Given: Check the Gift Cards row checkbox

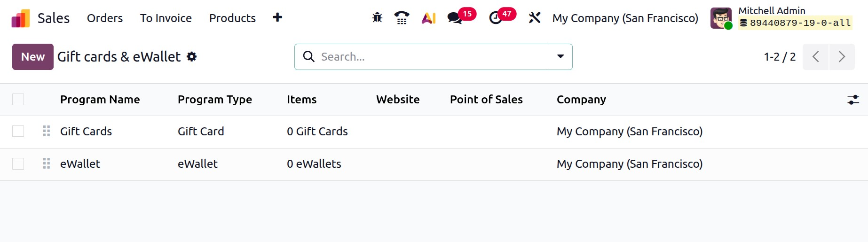Looking at the screenshot, I should pyautogui.click(x=18, y=131).
